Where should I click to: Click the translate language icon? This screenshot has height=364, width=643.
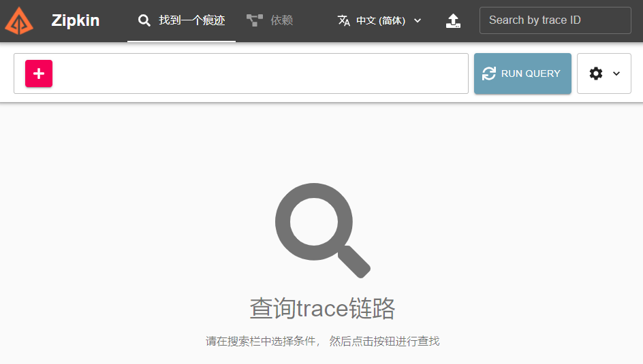click(x=344, y=20)
